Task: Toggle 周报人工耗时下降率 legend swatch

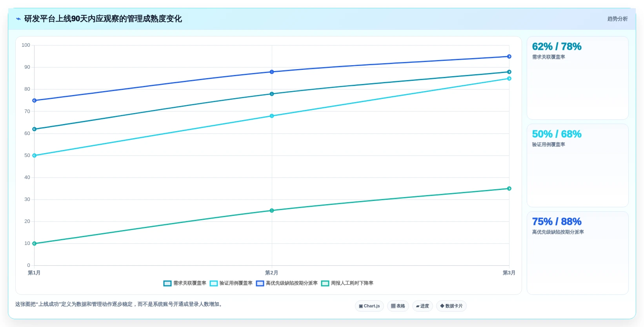Action: 325,283
